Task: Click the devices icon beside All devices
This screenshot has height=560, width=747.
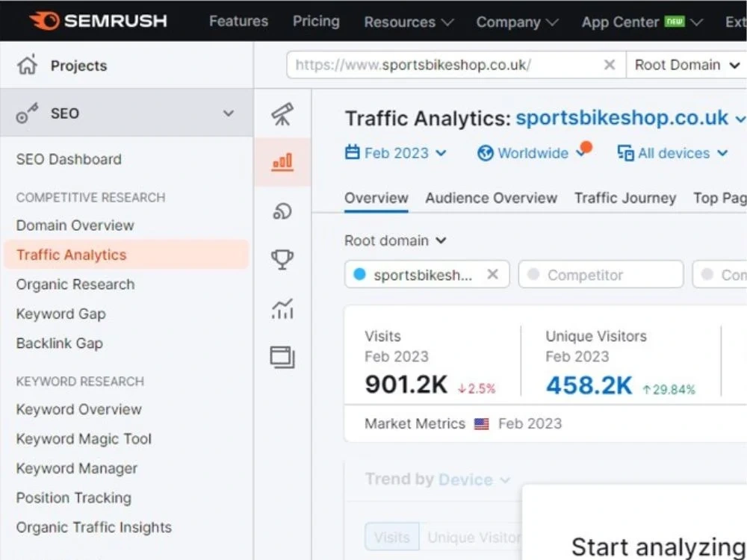Action: point(625,153)
